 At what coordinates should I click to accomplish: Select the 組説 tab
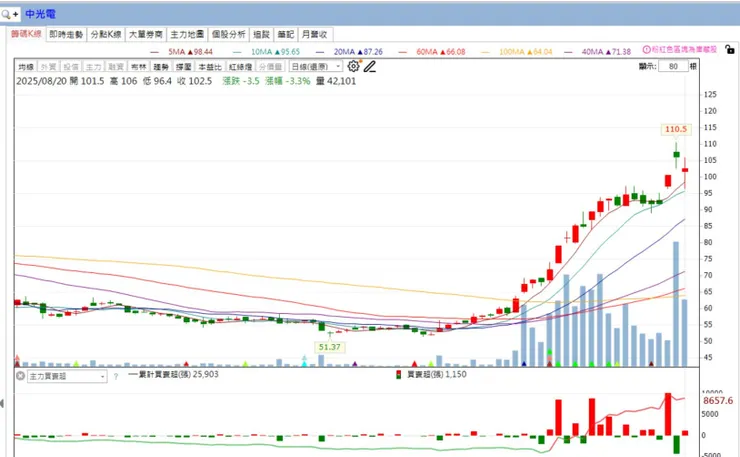261,34
